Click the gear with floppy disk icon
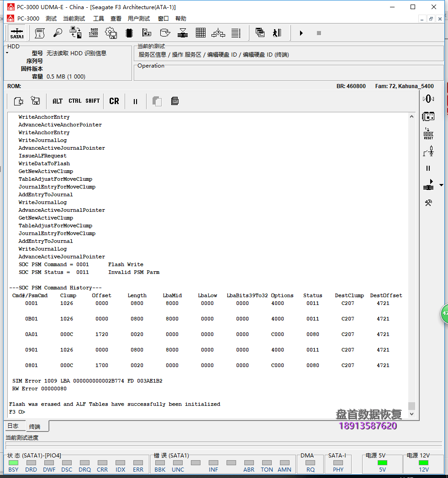This screenshot has width=448, height=478. point(111,33)
